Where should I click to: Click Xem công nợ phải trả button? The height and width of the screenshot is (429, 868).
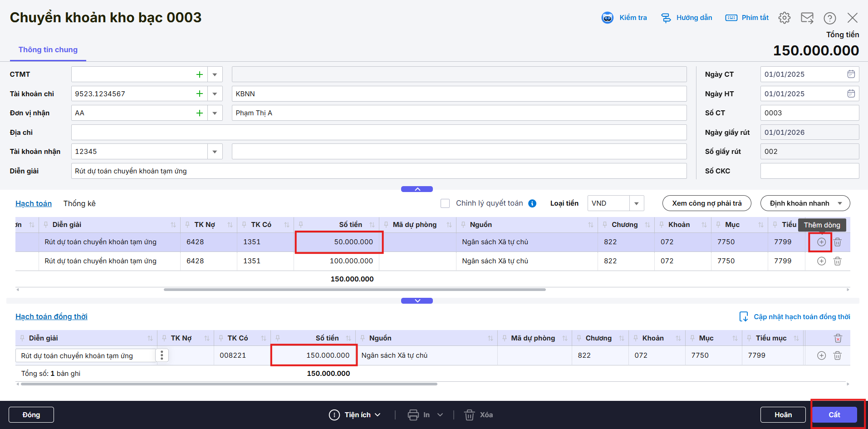point(706,203)
